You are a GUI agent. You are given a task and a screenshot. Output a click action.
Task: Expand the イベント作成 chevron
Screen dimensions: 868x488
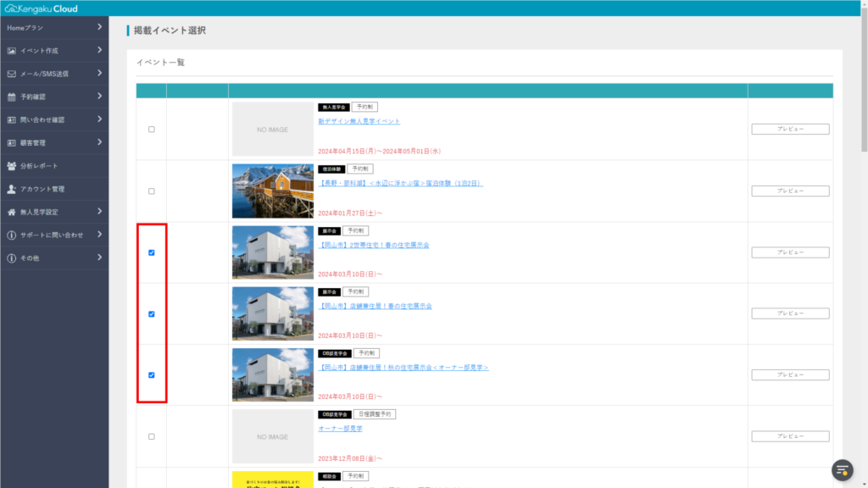point(100,50)
